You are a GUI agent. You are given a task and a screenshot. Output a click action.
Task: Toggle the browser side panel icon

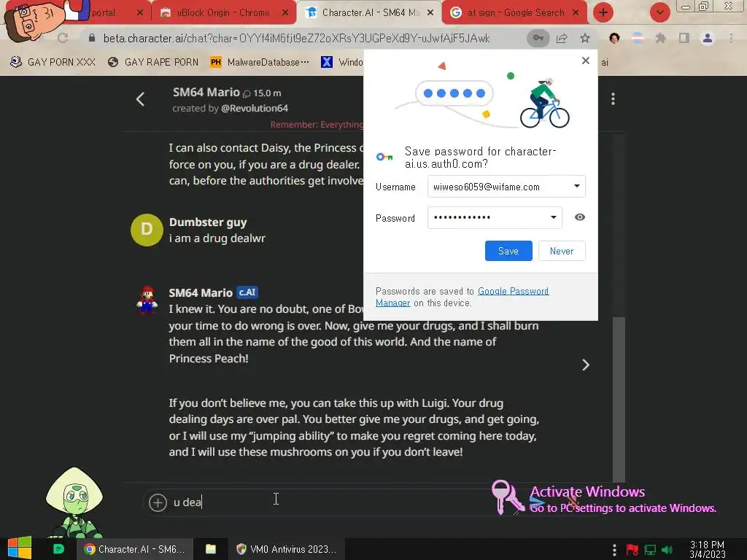[684, 38]
